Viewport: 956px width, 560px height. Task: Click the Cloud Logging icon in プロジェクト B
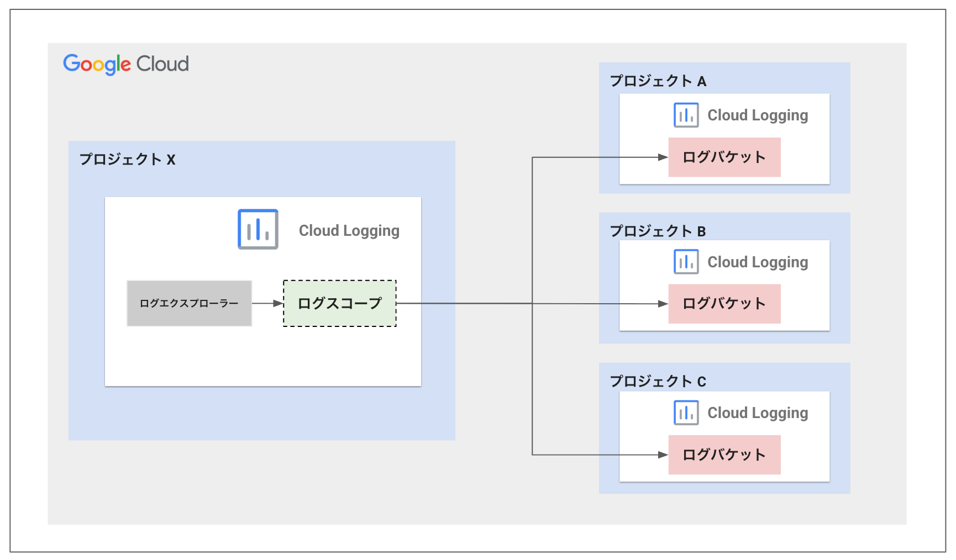tap(686, 262)
